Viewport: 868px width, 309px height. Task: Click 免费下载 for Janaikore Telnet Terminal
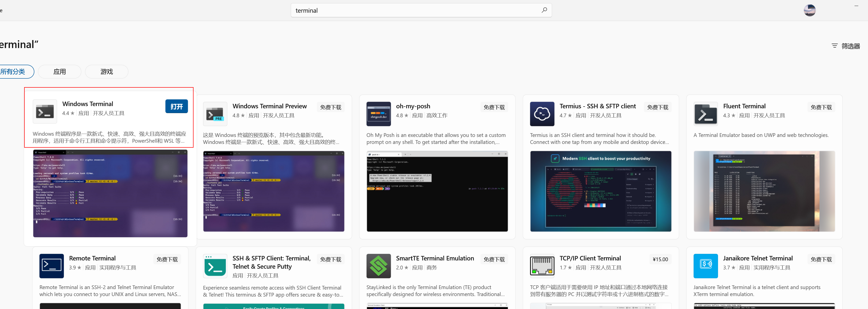coord(821,259)
